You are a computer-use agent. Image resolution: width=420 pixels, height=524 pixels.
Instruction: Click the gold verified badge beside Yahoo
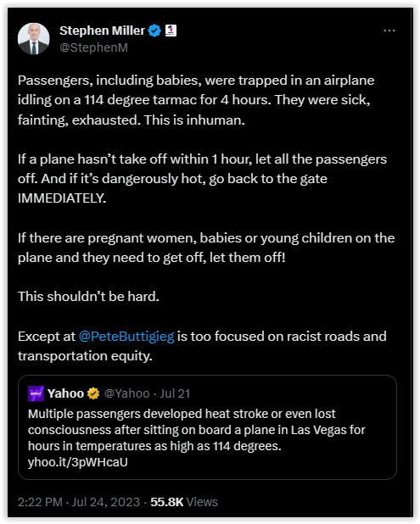pyautogui.click(x=93, y=393)
